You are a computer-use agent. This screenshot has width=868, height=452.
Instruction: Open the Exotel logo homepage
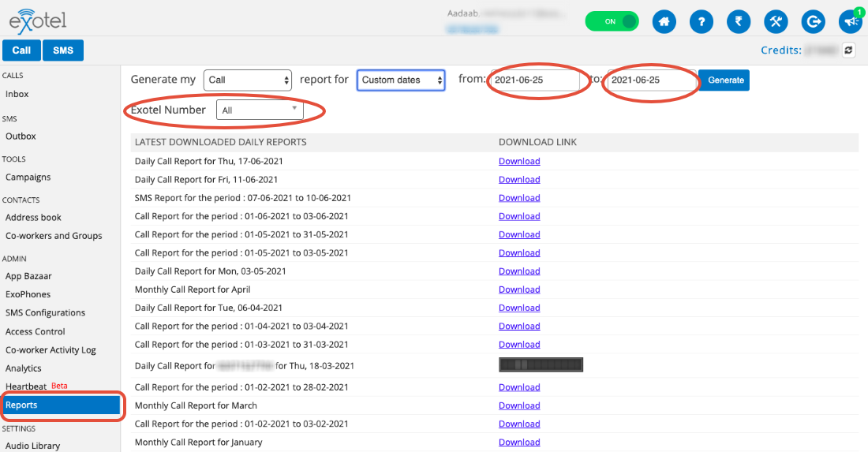click(38, 21)
